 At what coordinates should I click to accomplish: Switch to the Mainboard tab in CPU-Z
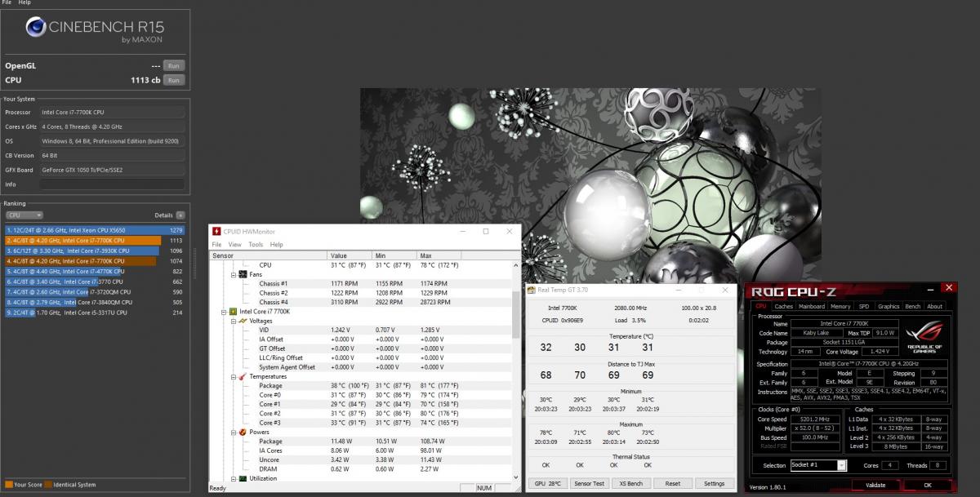pos(811,307)
